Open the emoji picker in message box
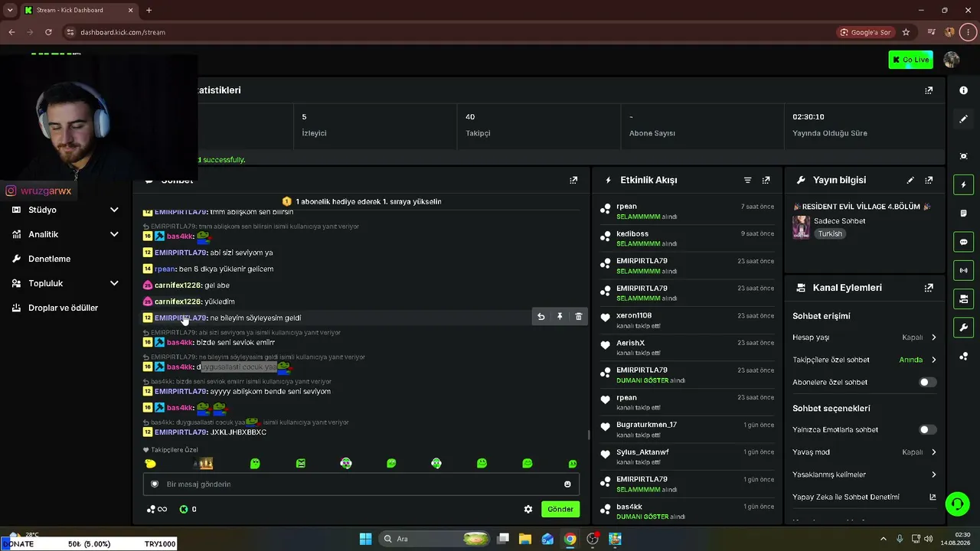The width and height of the screenshot is (980, 551). pyautogui.click(x=567, y=484)
